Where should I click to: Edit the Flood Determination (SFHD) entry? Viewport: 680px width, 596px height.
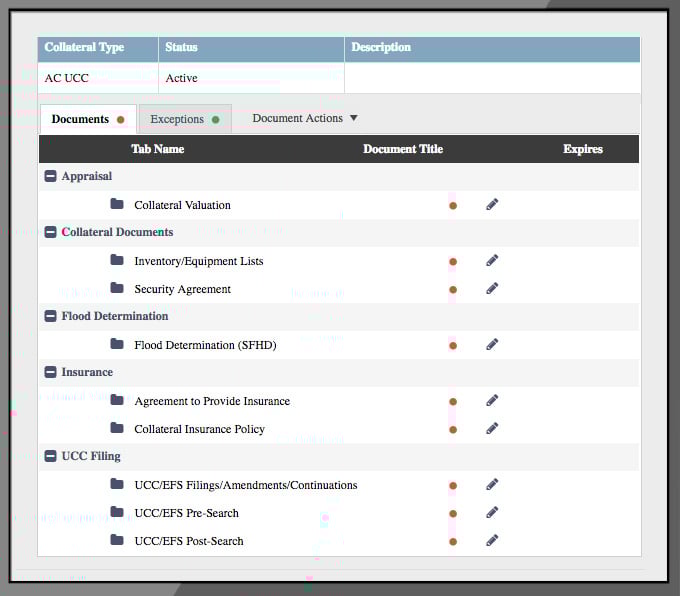pos(492,344)
